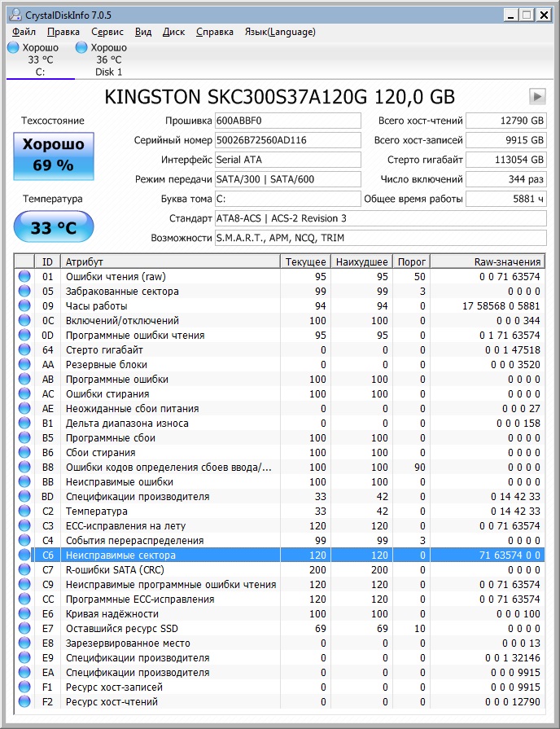Viewport: 560px width, 729px height.
Task: Click the Порог column header
Action: (411, 261)
